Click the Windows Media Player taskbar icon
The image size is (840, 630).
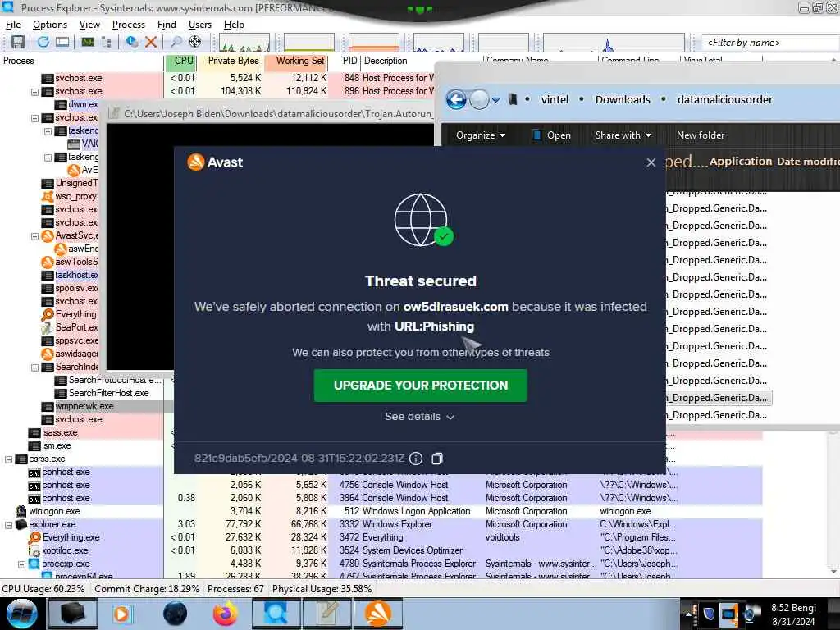[121, 614]
